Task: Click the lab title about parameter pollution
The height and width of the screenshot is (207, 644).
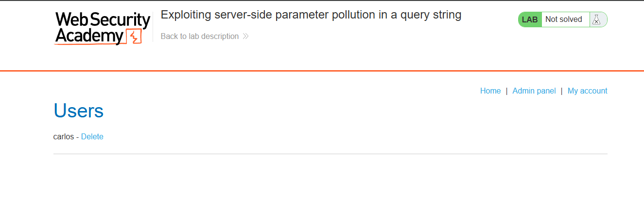Action: click(x=311, y=15)
